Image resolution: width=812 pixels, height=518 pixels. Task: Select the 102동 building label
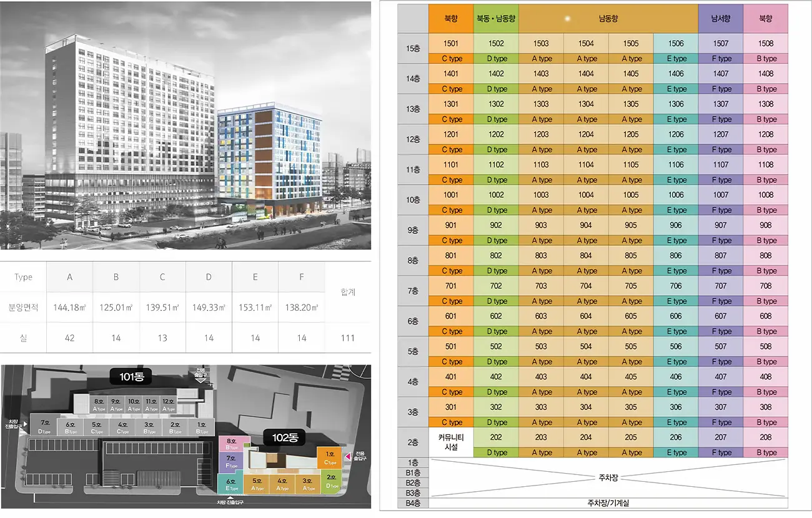pyautogui.click(x=284, y=437)
